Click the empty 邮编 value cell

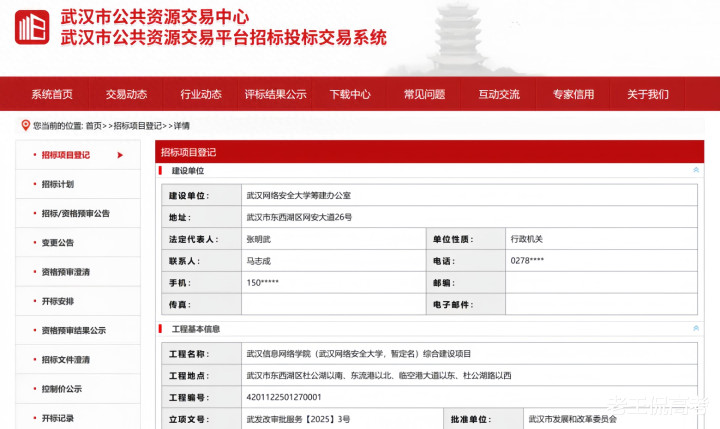[601, 282]
